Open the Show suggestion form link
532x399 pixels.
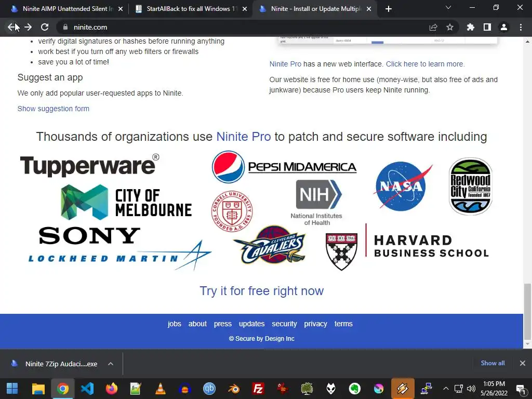(x=54, y=109)
